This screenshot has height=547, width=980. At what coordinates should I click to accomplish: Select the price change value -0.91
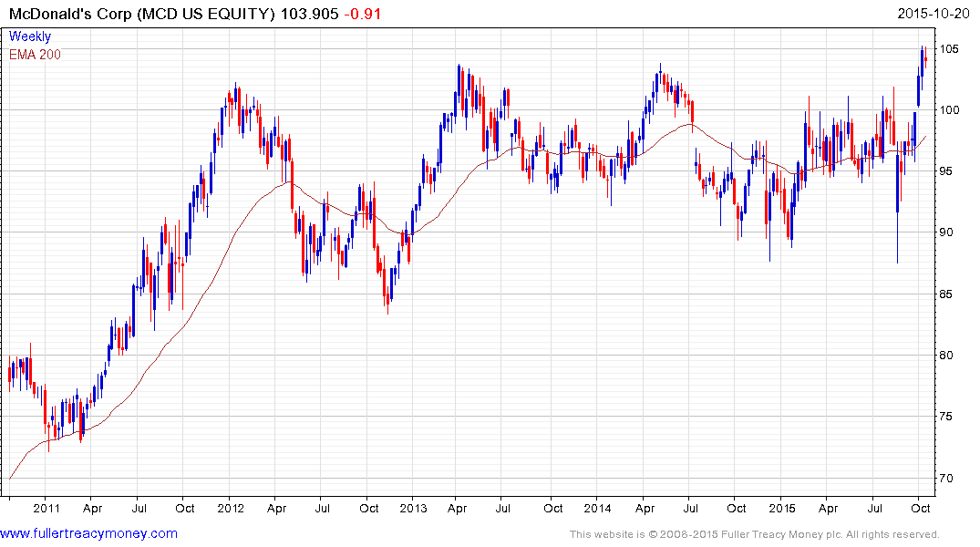tap(363, 14)
